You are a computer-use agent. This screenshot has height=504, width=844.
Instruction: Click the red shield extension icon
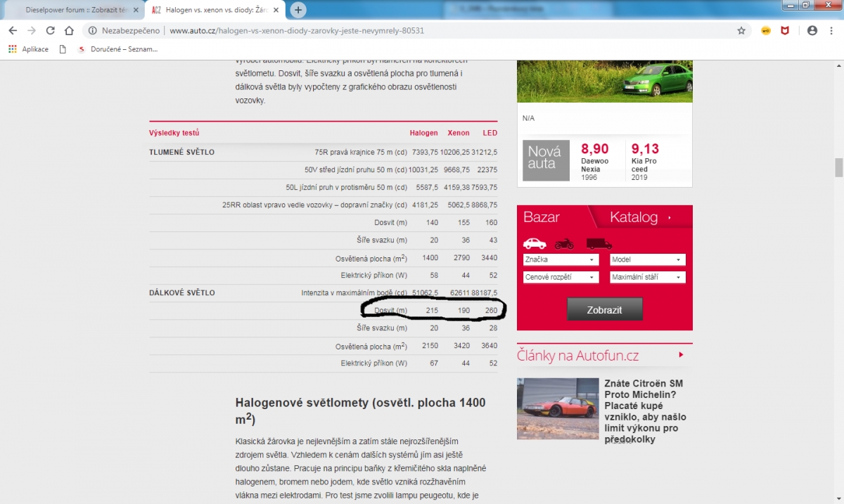tap(785, 31)
